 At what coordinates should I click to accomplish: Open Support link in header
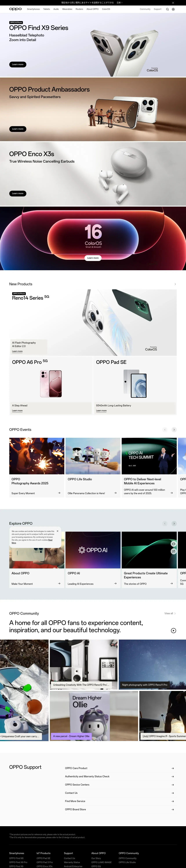(x=158, y=9)
